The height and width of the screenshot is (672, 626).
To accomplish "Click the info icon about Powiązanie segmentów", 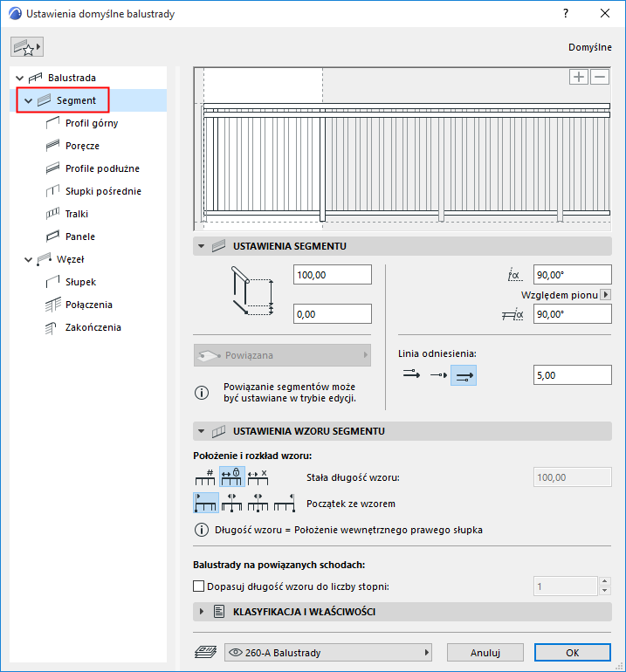I will tap(202, 393).
